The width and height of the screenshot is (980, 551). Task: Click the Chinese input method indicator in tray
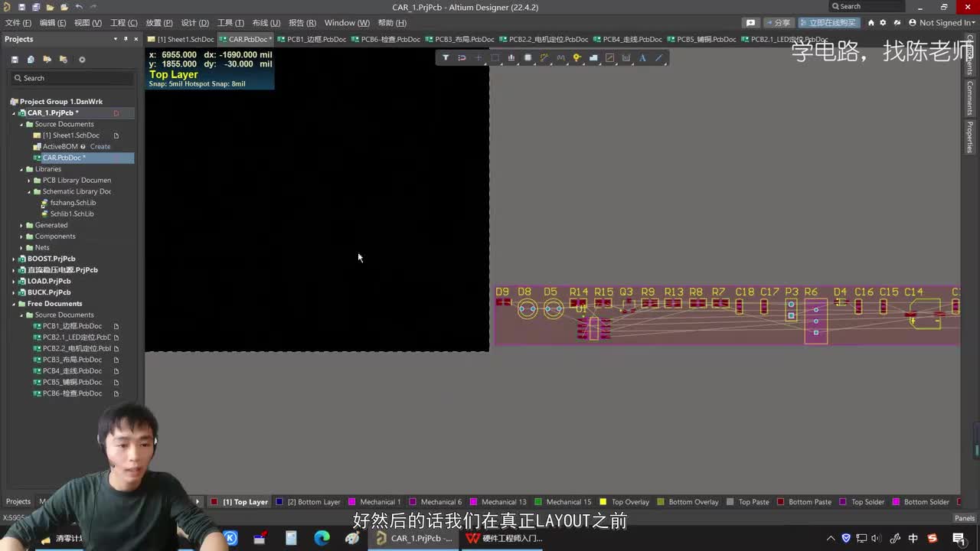(913, 538)
